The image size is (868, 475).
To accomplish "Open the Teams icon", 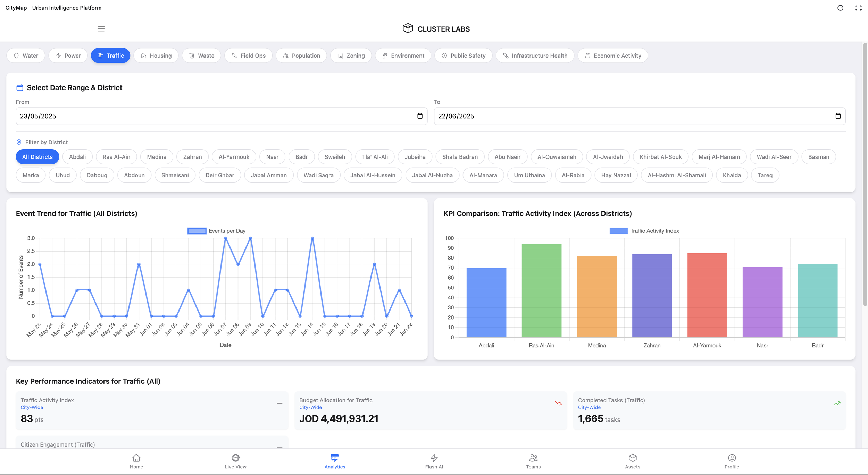I will 533,458.
